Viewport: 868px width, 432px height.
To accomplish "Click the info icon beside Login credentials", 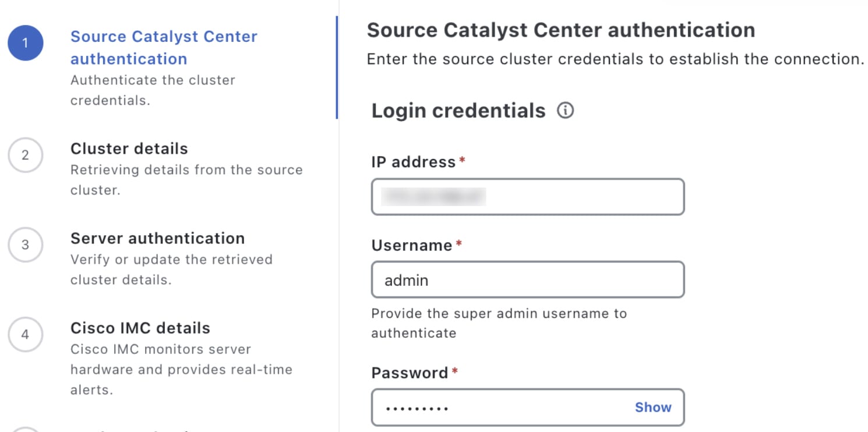I will (565, 111).
